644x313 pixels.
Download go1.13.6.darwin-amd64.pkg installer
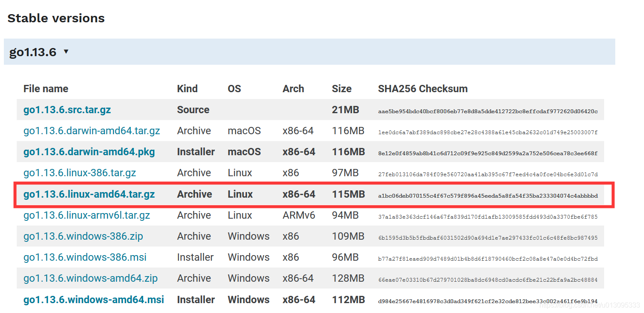89,152
